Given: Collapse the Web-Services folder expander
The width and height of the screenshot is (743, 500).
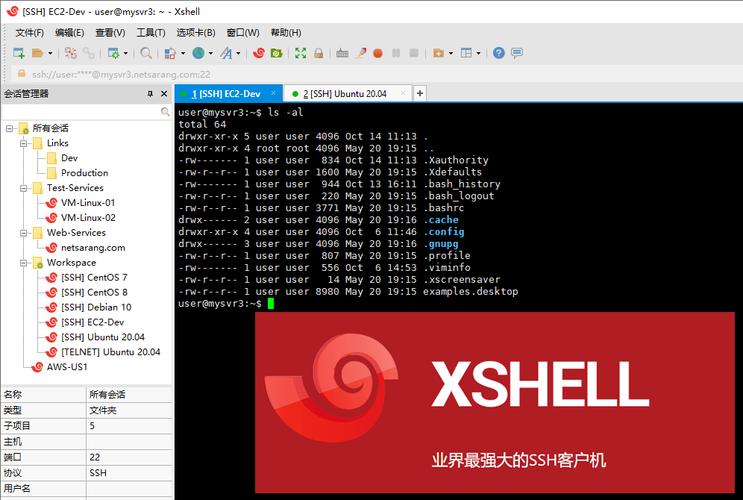Looking at the screenshot, I should click(x=23, y=233).
